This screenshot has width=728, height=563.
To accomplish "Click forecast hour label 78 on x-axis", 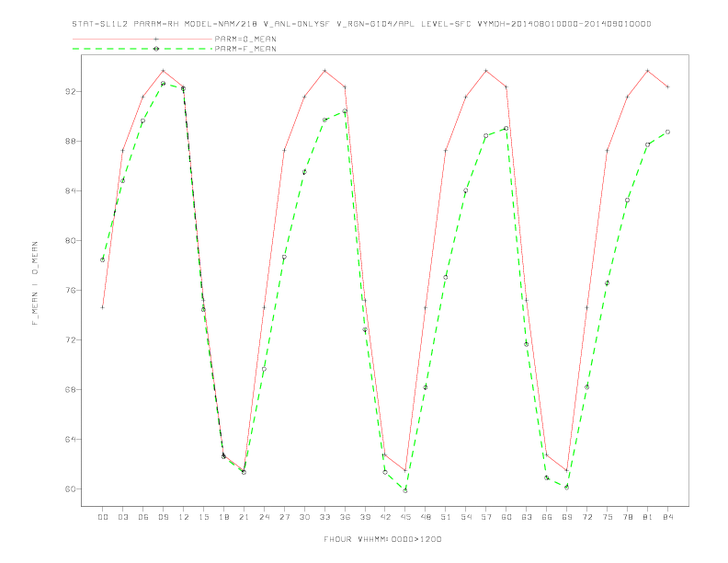I will point(627,517).
